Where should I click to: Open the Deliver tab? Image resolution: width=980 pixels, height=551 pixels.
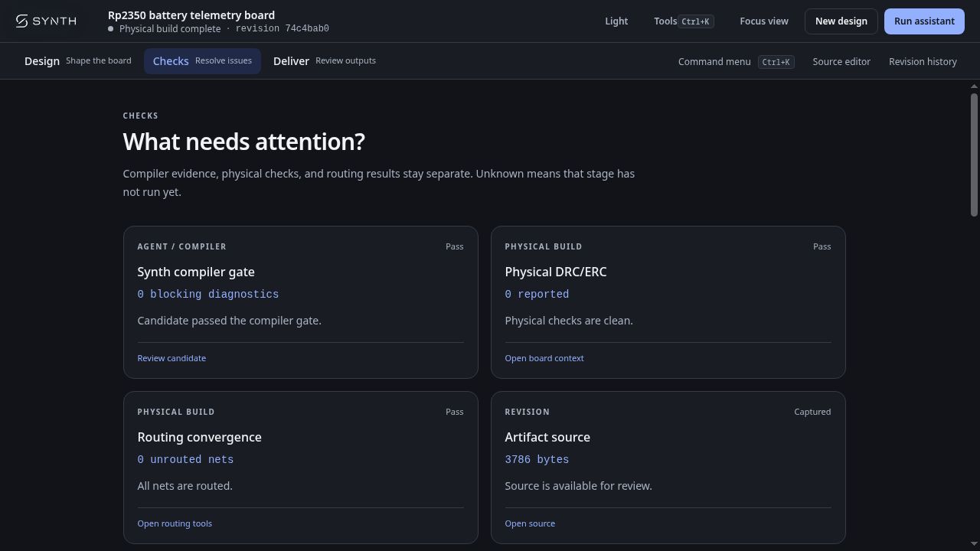click(x=325, y=60)
